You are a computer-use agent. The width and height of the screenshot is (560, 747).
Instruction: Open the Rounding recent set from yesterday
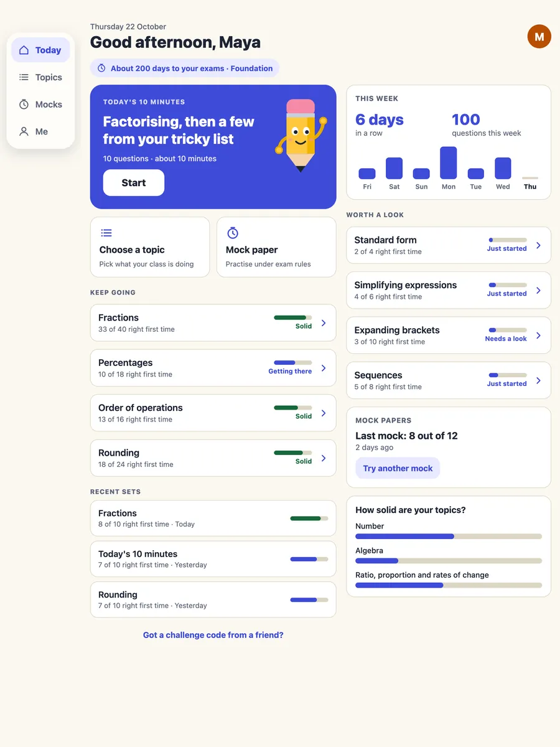pos(213,599)
